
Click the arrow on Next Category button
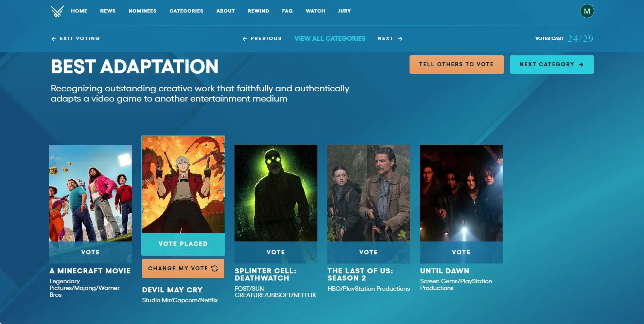(x=581, y=65)
